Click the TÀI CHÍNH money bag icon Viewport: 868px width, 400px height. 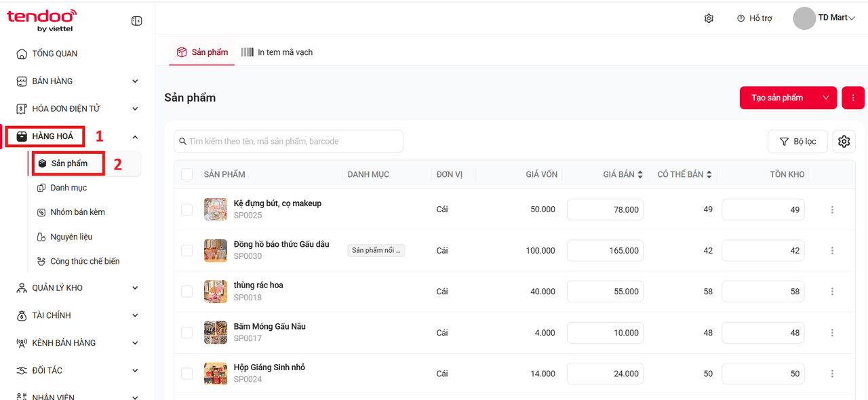pyautogui.click(x=22, y=315)
